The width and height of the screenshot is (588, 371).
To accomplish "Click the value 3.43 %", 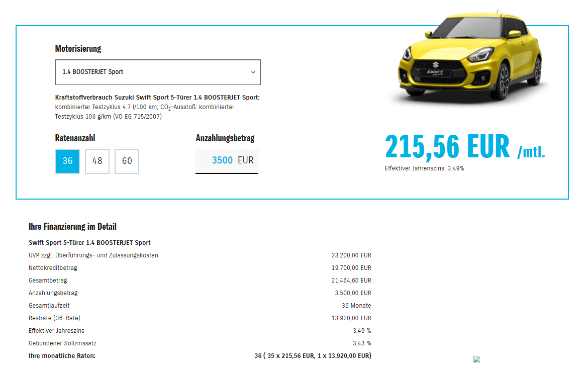I will [x=362, y=343].
